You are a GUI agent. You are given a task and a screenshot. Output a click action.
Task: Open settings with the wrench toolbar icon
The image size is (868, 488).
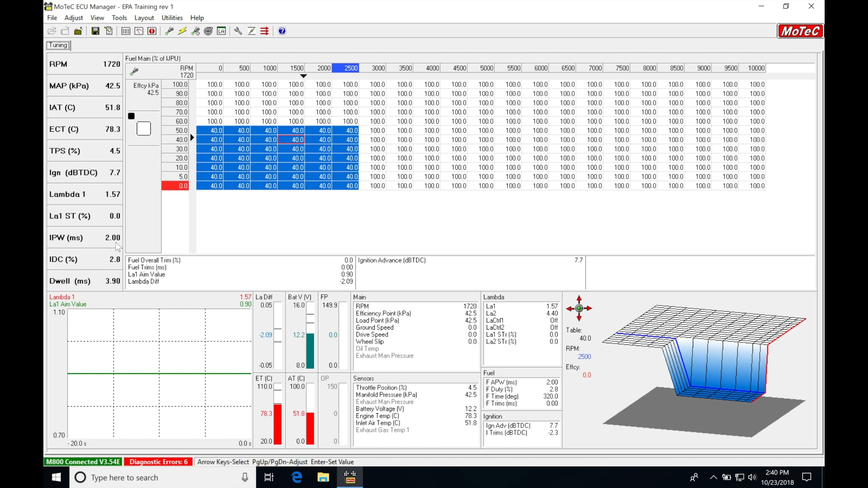coord(238,31)
